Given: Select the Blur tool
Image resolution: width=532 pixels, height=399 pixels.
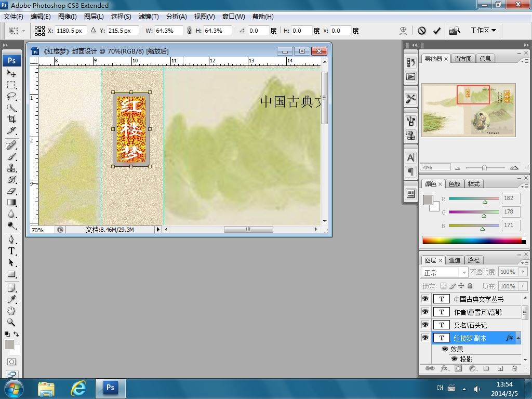Looking at the screenshot, I should click(11, 214).
